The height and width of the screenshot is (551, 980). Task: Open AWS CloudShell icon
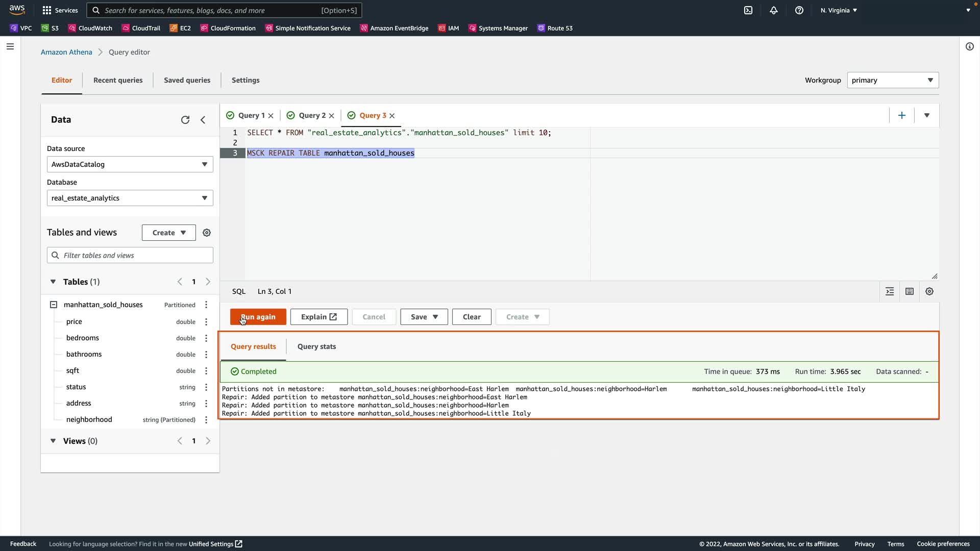(748, 10)
